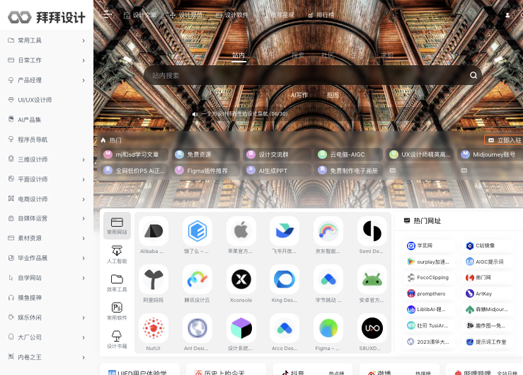523x375 pixels.
Task: Expand the 产品经理 sidebar chevron
Action: 83,80
